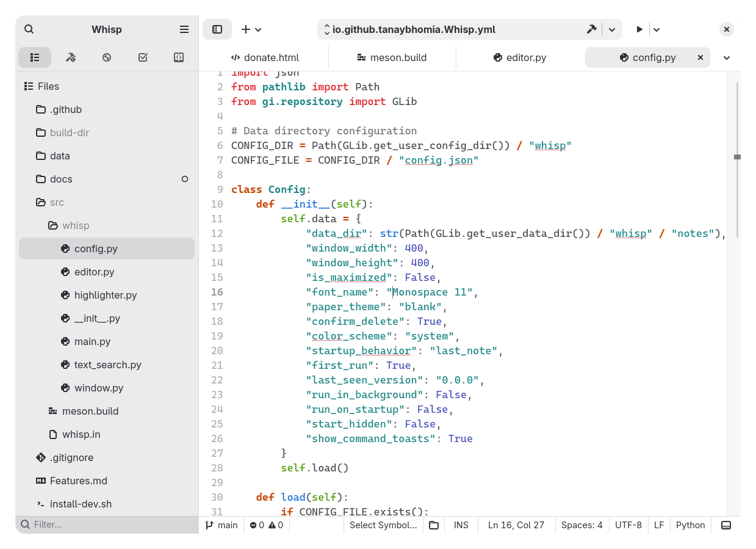Open the build options dropdown
756x549 pixels.
point(612,29)
